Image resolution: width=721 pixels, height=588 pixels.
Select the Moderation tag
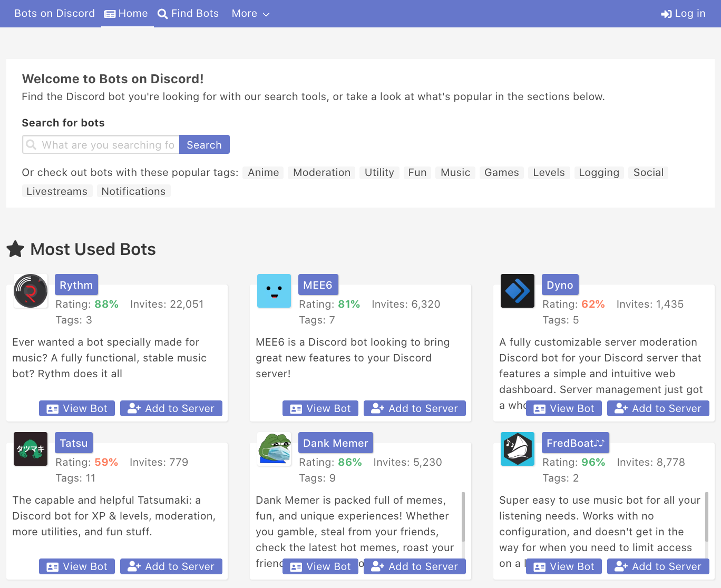pyautogui.click(x=322, y=173)
